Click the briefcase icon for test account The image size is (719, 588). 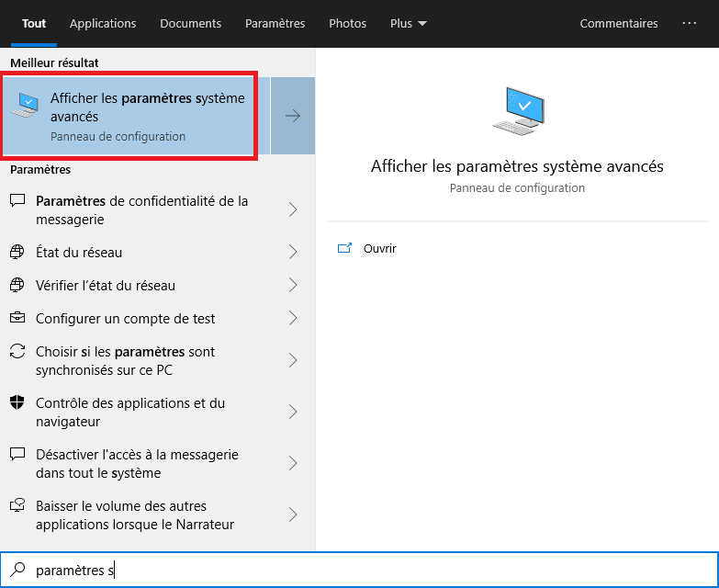pos(17,318)
